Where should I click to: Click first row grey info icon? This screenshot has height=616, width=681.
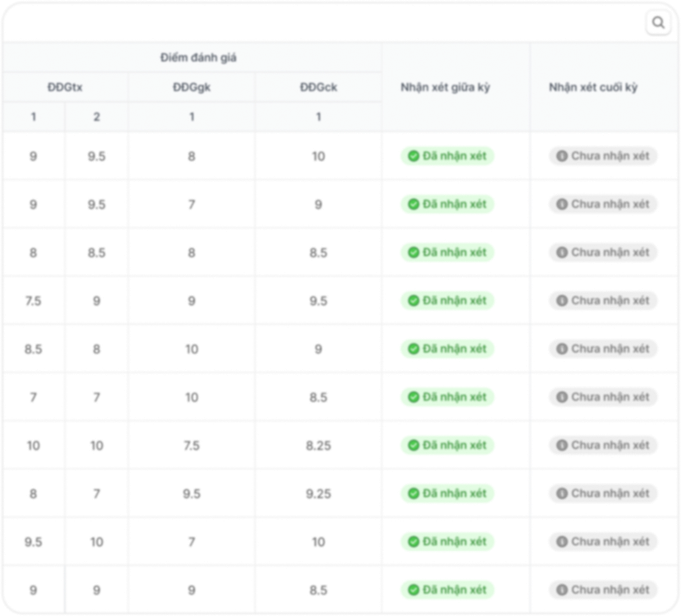tap(562, 156)
